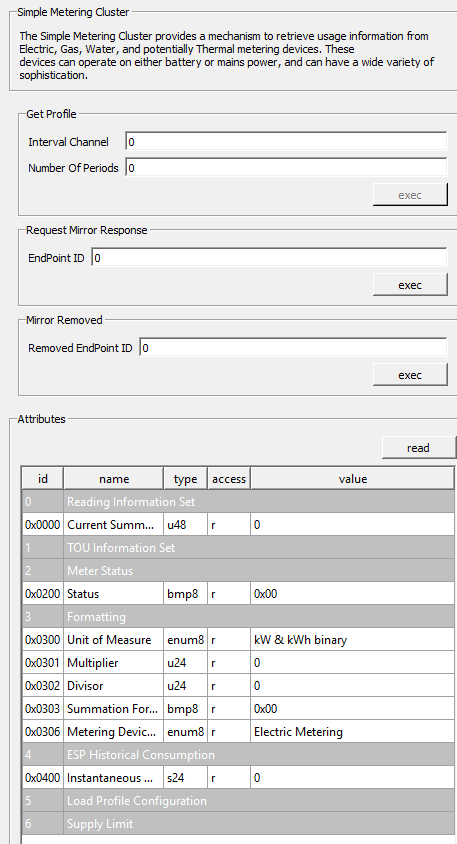
Task: Click exec under Request Mirror Response
Action: (x=410, y=285)
